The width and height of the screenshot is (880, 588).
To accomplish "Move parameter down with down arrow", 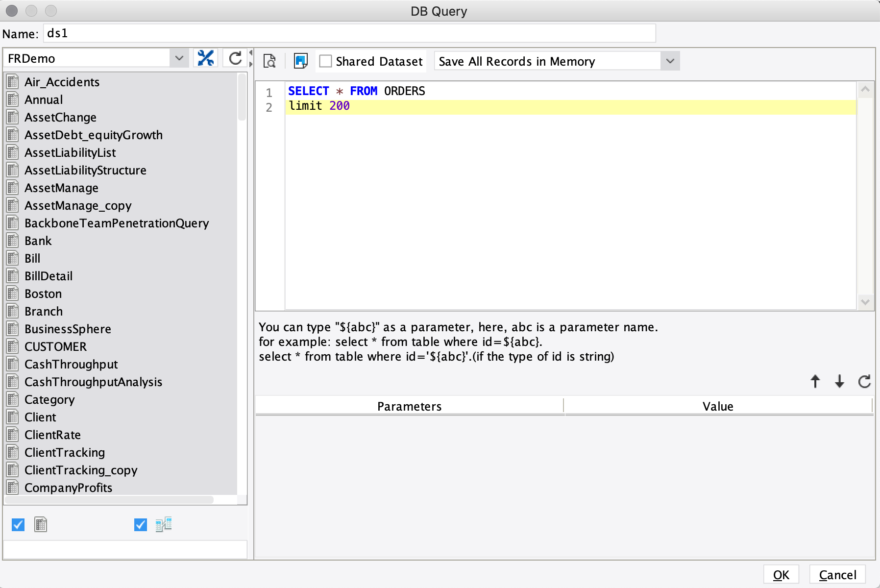I will (x=839, y=381).
